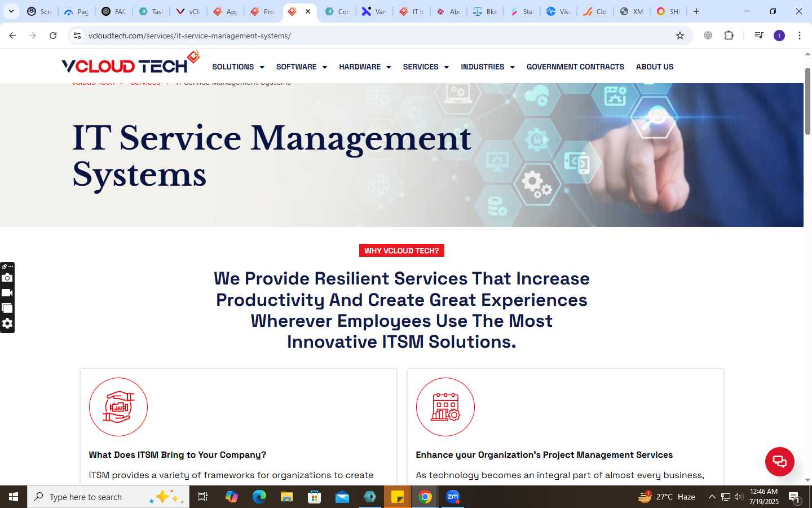812x508 pixels.
Task: Click the video record icon in left widget
Action: tap(7, 293)
